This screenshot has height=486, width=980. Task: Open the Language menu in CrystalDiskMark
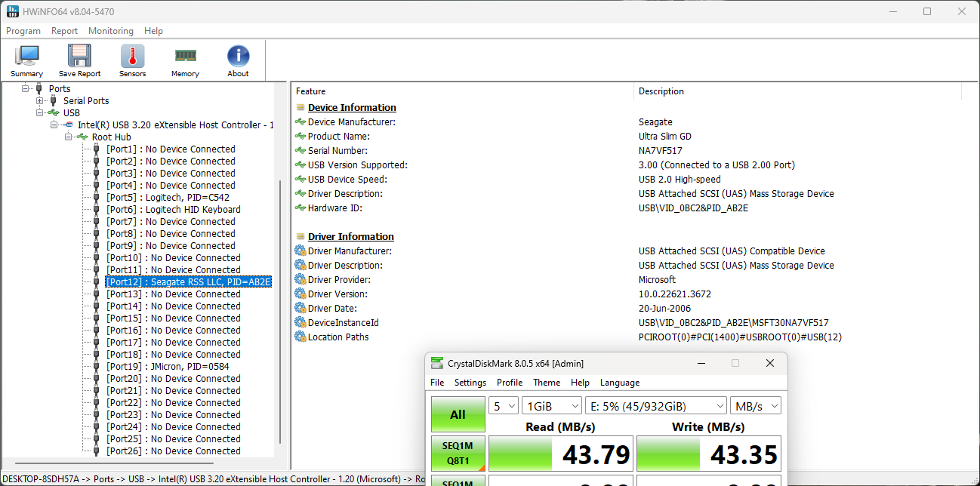pyautogui.click(x=620, y=383)
